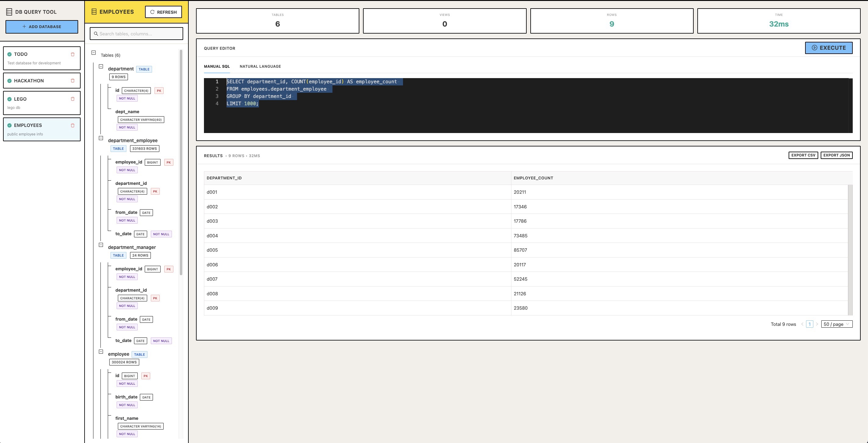The width and height of the screenshot is (868, 443).
Task: Export the results as CSV
Action: [x=803, y=155]
